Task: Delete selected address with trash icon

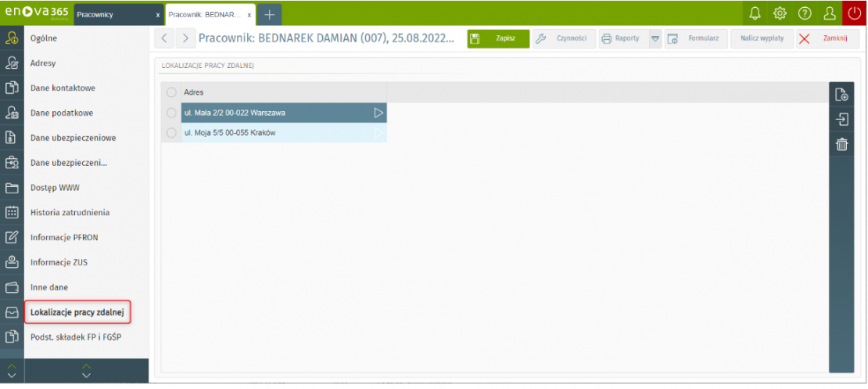Action: point(841,144)
